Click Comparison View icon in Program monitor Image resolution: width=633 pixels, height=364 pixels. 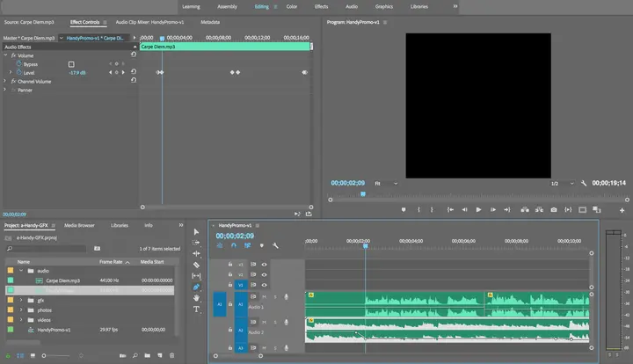pos(597,210)
